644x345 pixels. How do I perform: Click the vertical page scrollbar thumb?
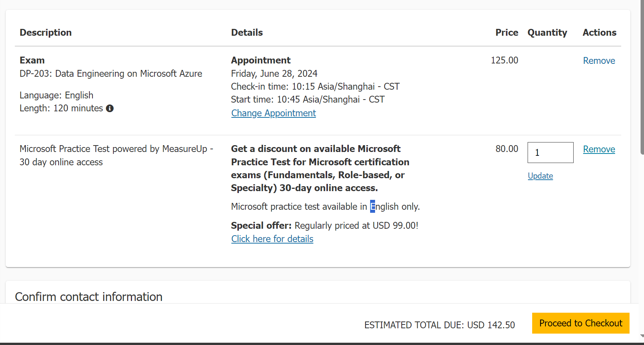pyautogui.click(x=642, y=76)
